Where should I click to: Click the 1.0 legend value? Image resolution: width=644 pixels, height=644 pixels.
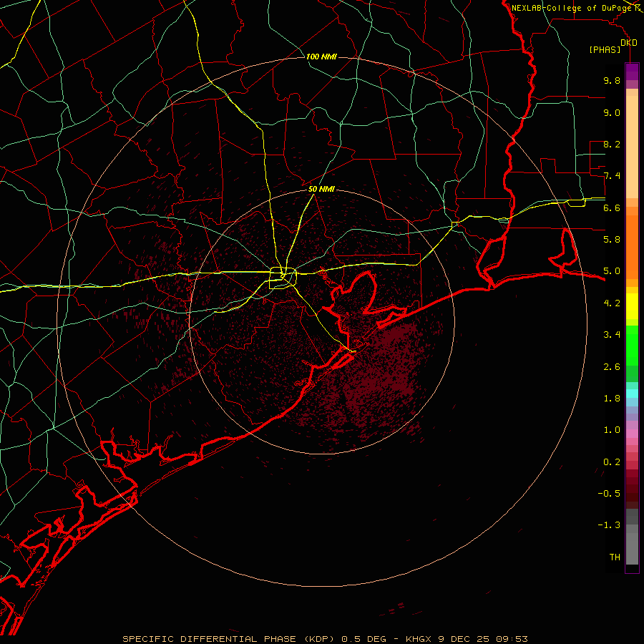[x=612, y=430]
